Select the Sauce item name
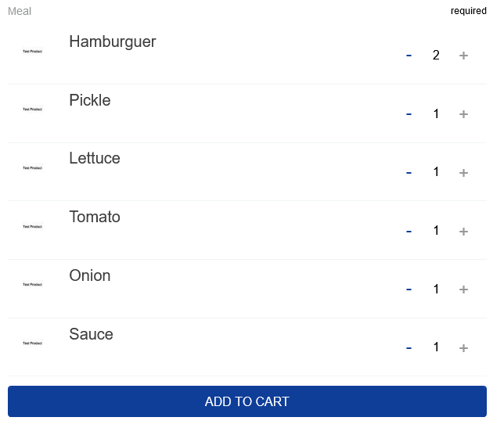This screenshot has width=504, height=428. coord(91,334)
